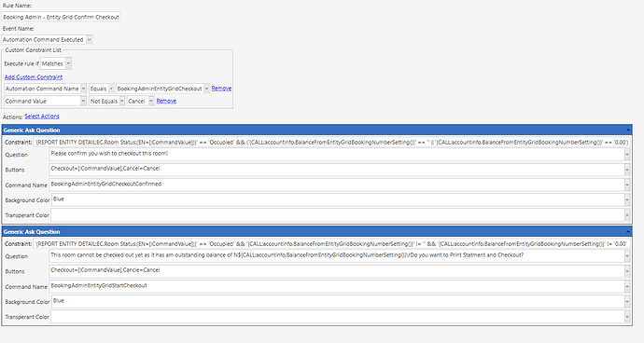The image size is (644, 343).
Task: Edit Command Name 'BookingAdminEntityGridCheckoutConfirmed'
Action: (336, 185)
